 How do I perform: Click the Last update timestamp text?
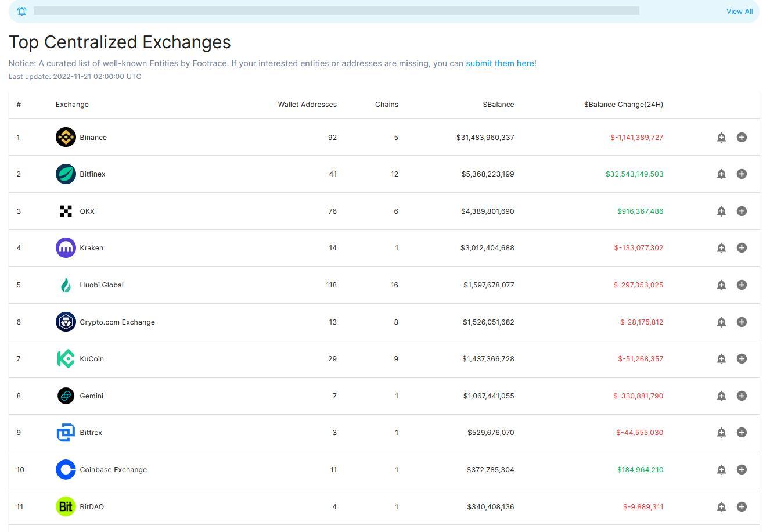[x=75, y=77]
